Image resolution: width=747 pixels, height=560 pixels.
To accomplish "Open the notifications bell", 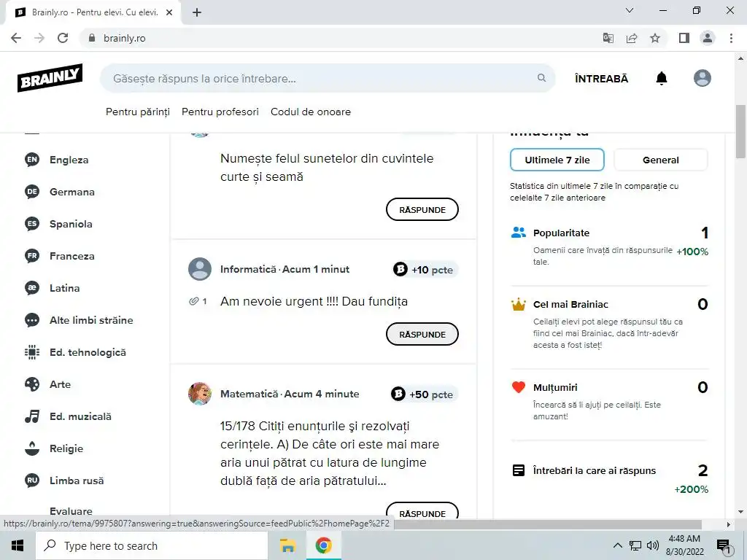I will 661,78.
